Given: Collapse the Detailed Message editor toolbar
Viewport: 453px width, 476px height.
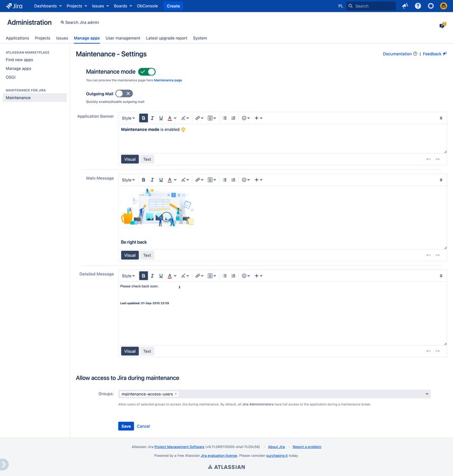Looking at the screenshot, I should tap(441, 276).
